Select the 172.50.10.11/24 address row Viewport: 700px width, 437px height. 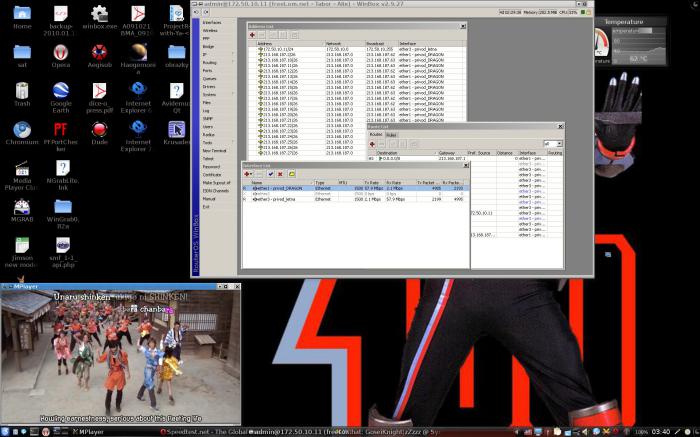[x=357, y=49]
